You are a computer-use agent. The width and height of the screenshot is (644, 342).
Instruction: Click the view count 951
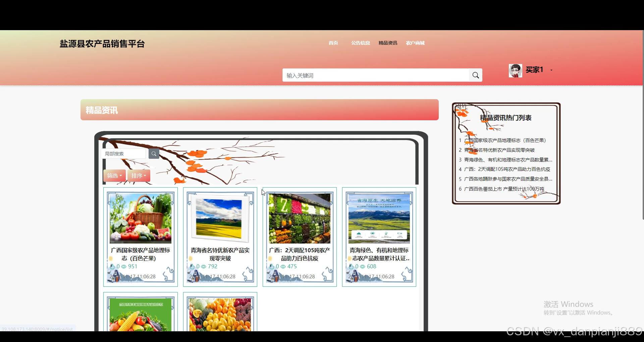pyautogui.click(x=132, y=267)
